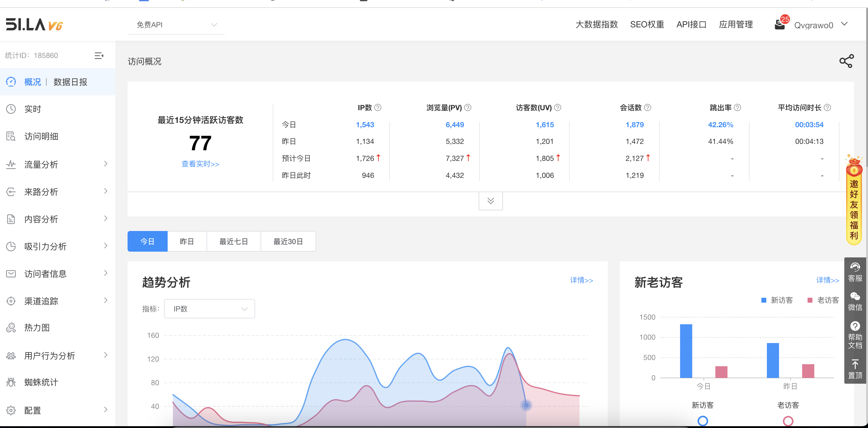868x428 pixels.
Task: Click the 查看实时>> link
Action: (x=200, y=164)
